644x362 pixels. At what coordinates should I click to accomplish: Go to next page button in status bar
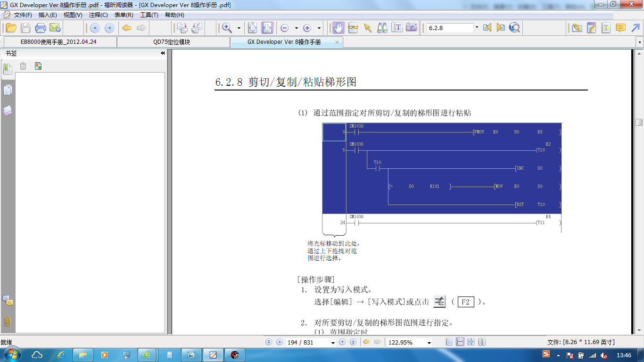pos(342,342)
